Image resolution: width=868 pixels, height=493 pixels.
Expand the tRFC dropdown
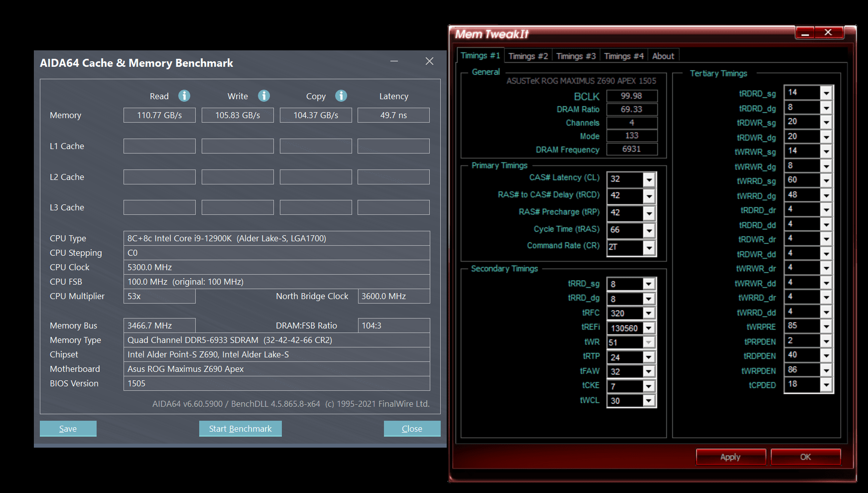click(x=649, y=313)
